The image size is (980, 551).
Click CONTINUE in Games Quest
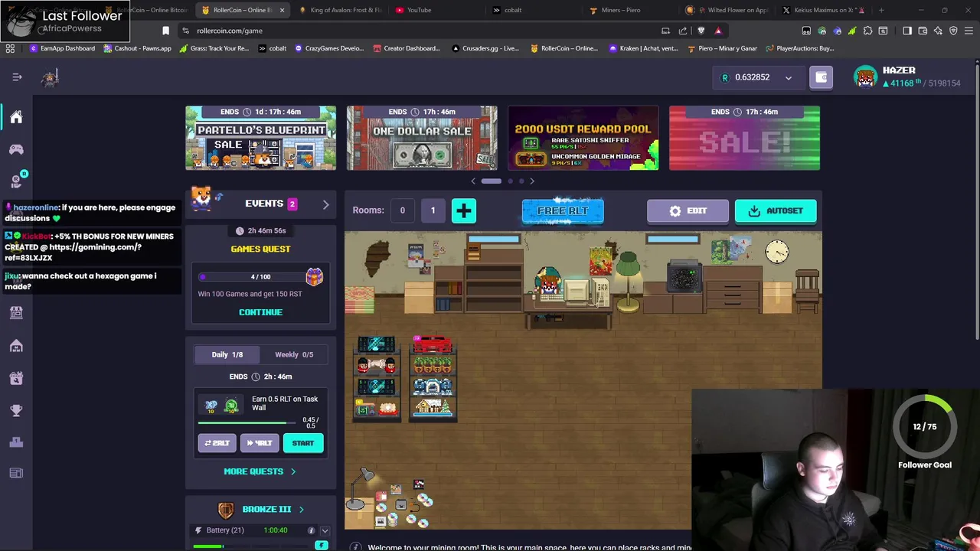pyautogui.click(x=260, y=312)
